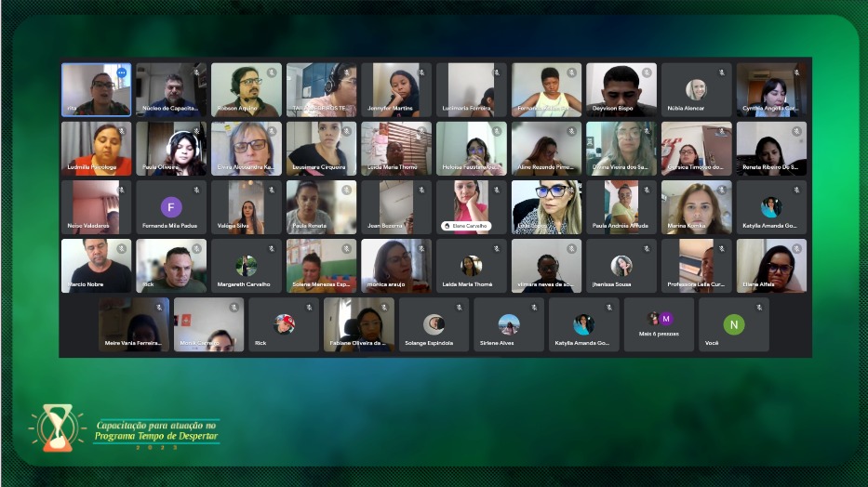Click the 'Programa Tempo de Despertar' title text
The height and width of the screenshot is (487, 868).
point(156,437)
